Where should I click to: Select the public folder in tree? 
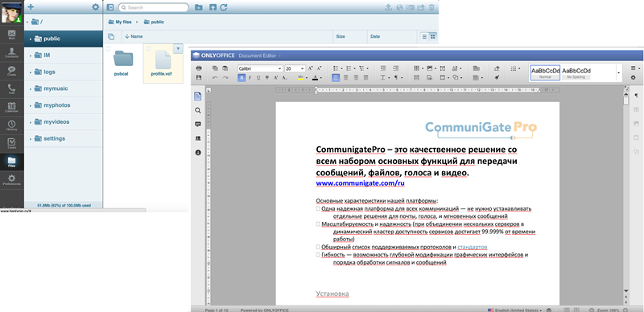pyautogui.click(x=64, y=39)
